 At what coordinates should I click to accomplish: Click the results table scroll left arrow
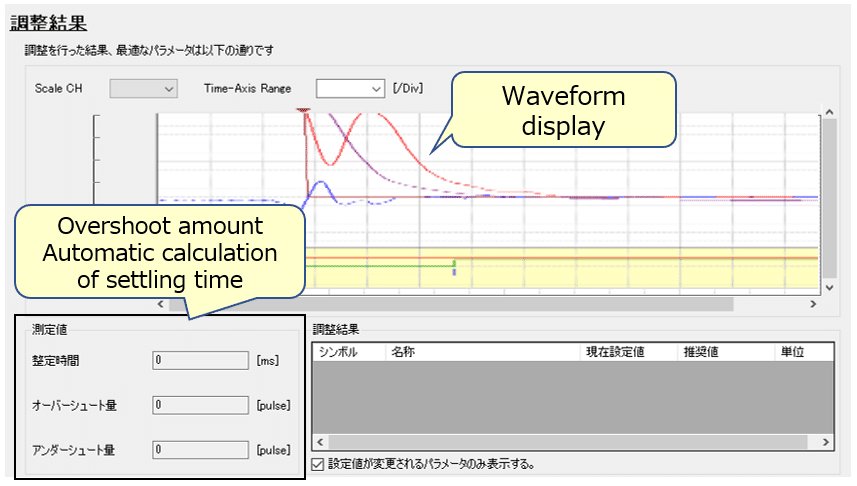pos(320,442)
